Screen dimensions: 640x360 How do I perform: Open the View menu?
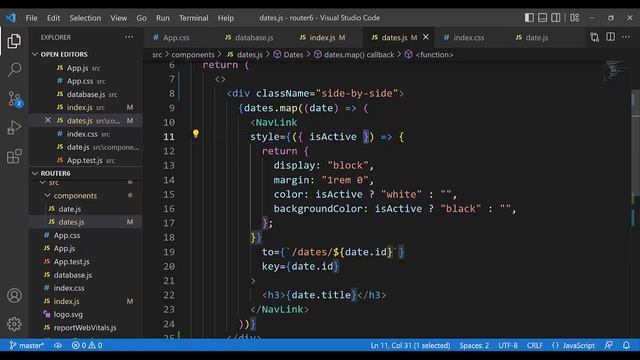point(118,18)
